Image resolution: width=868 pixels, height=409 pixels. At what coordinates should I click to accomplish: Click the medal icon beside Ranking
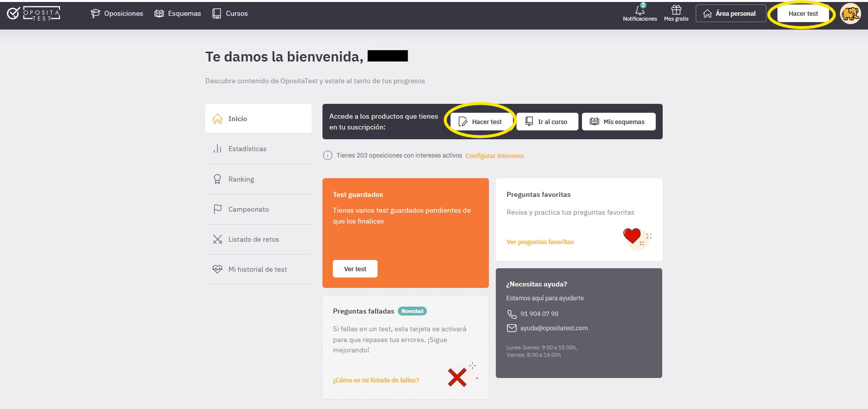(217, 179)
